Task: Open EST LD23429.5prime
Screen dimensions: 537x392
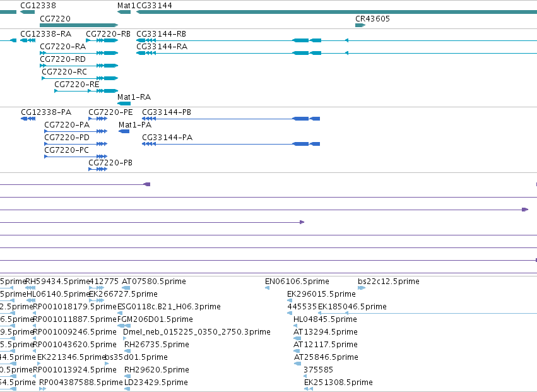Action: pos(127,389)
